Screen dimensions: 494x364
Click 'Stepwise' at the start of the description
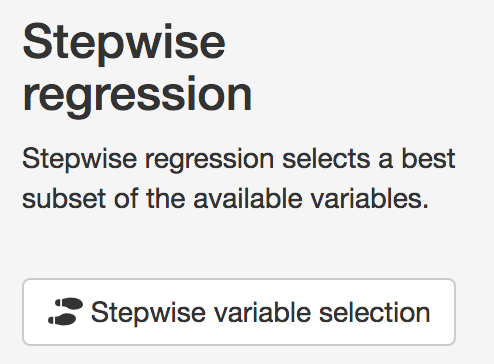(79, 160)
